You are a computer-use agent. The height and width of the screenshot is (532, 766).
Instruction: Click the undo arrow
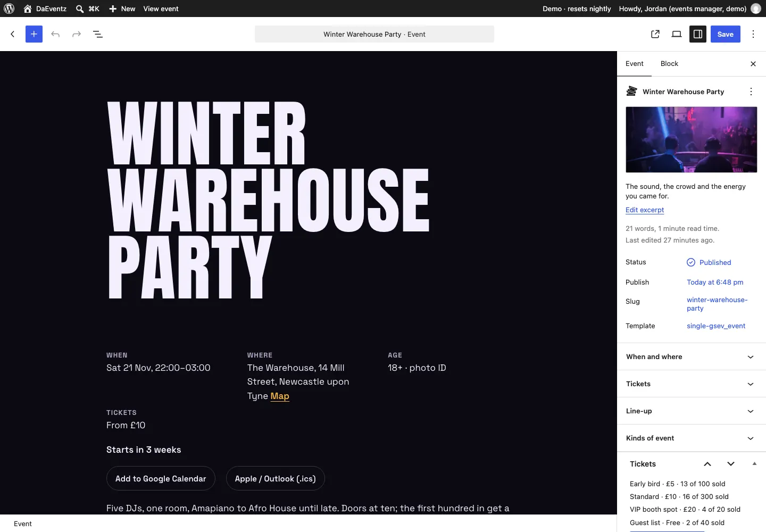click(x=55, y=34)
